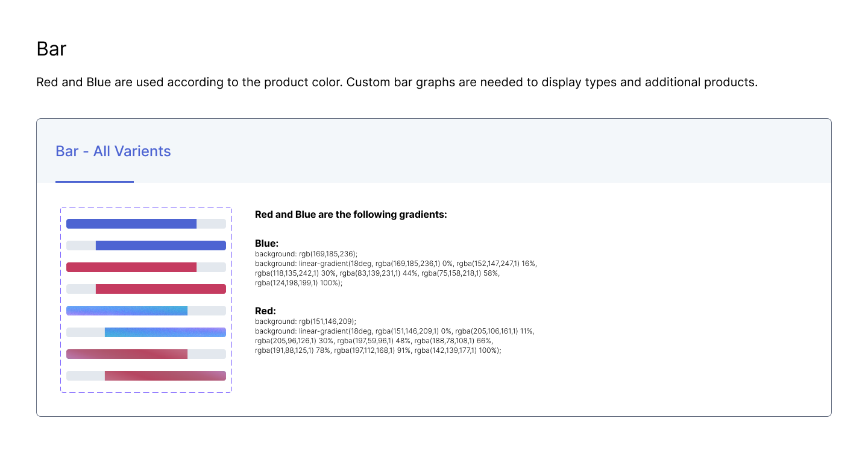Image resolution: width=868 pixels, height=453 pixels.
Task: Click the blue gradient bar filled from left
Action: [127, 311]
